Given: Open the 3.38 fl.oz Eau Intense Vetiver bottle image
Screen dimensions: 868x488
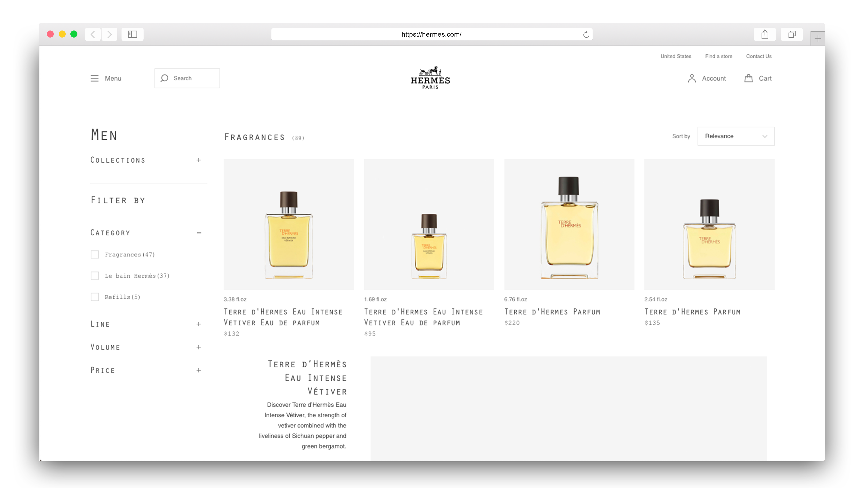Looking at the screenshot, I should tap(289, 225).
